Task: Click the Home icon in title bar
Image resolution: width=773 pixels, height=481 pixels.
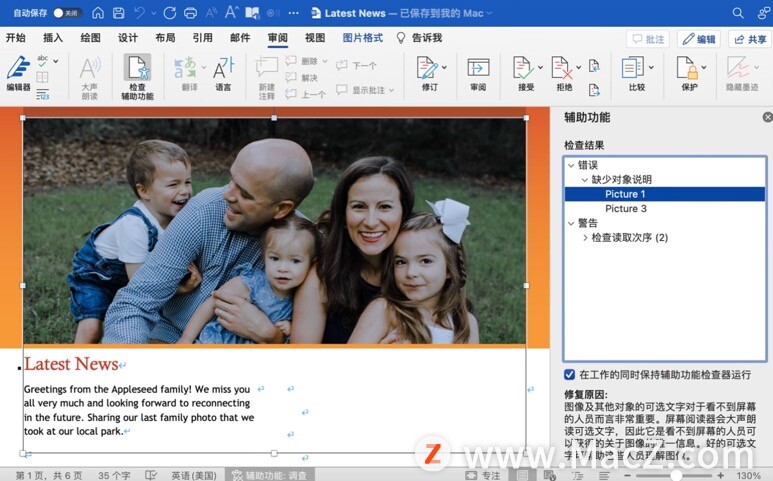Action: click(98, 13)
